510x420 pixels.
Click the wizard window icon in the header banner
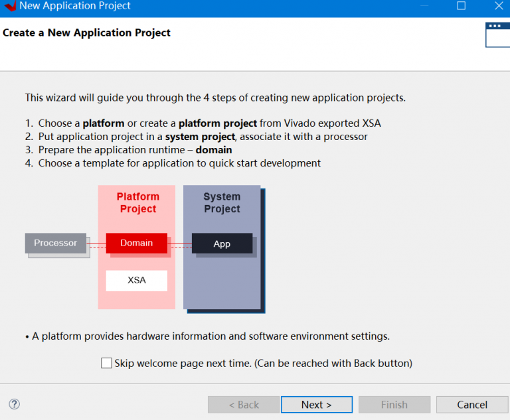point(497,35)
